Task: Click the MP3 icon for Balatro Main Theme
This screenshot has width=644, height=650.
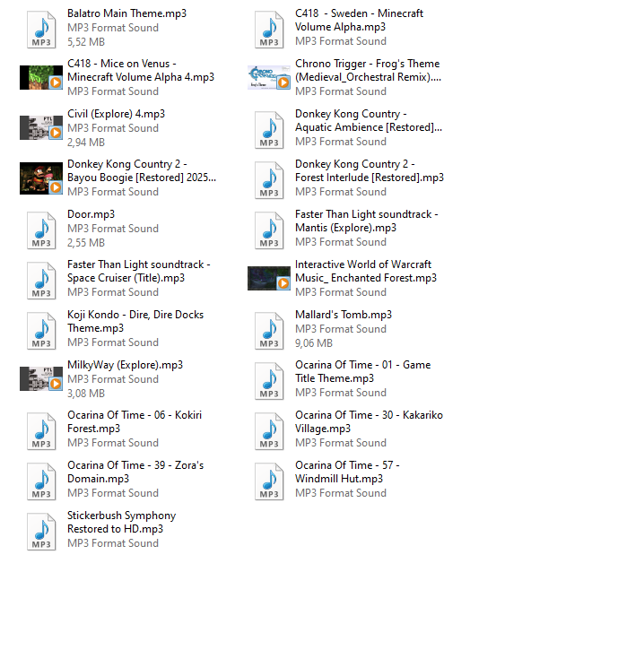Action: (41, 30)
